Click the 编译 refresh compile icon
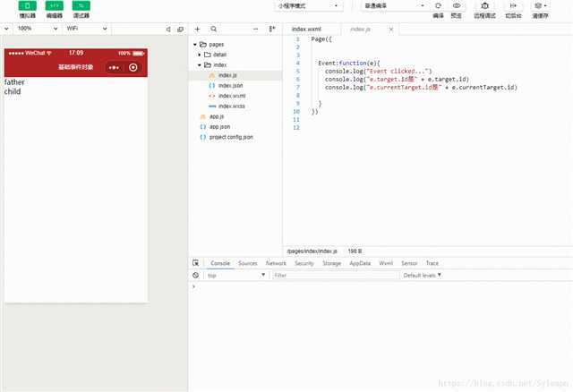 438,6
